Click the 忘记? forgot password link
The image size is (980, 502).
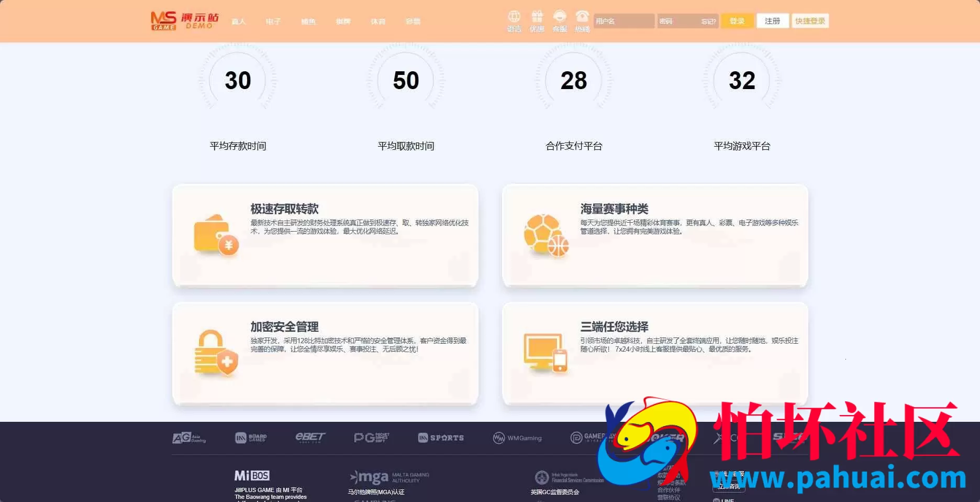[x=708, y=21]
